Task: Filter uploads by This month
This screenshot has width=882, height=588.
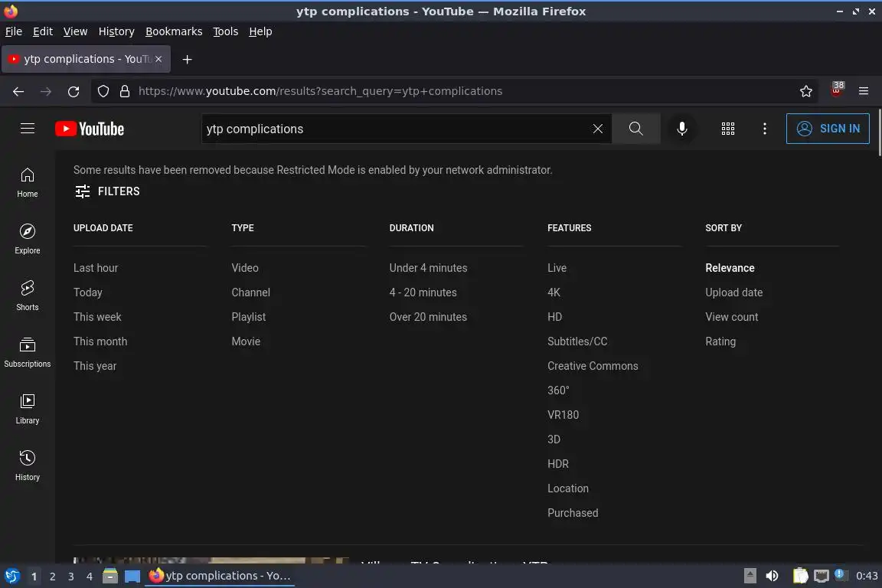Action: [x=100, y=341]
